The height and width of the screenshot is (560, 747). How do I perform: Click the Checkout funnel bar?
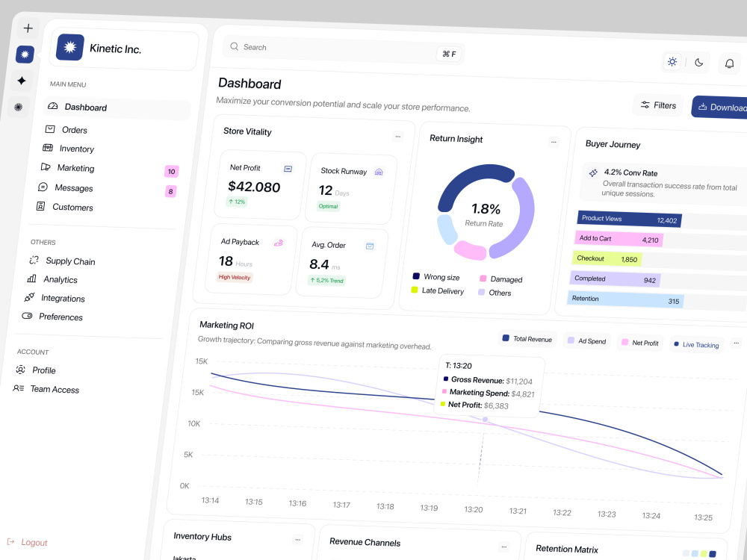[607, 259]
